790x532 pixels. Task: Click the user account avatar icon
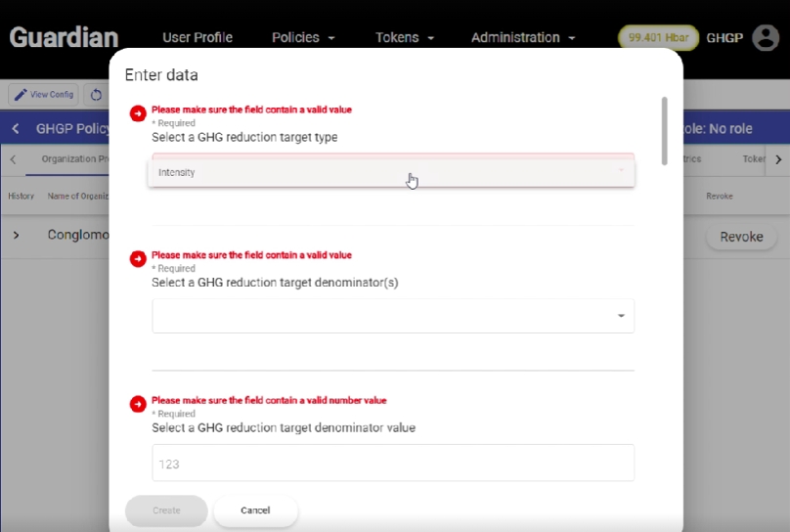[x=766, y=38]
